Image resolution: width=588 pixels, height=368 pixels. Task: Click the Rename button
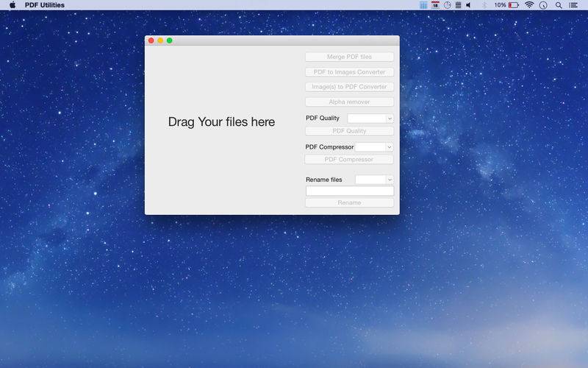[x=349, y=202]
